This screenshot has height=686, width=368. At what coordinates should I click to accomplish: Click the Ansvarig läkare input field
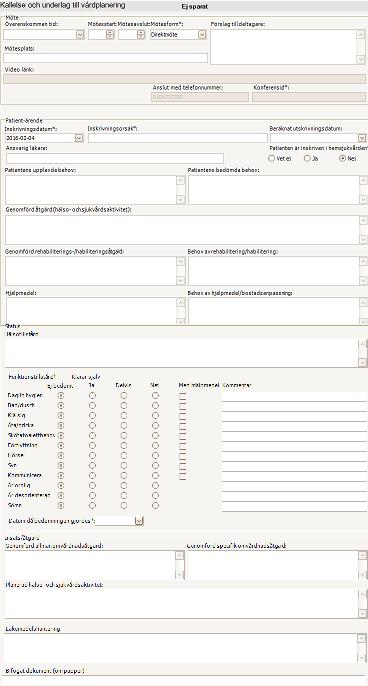[x=115, y=158]
